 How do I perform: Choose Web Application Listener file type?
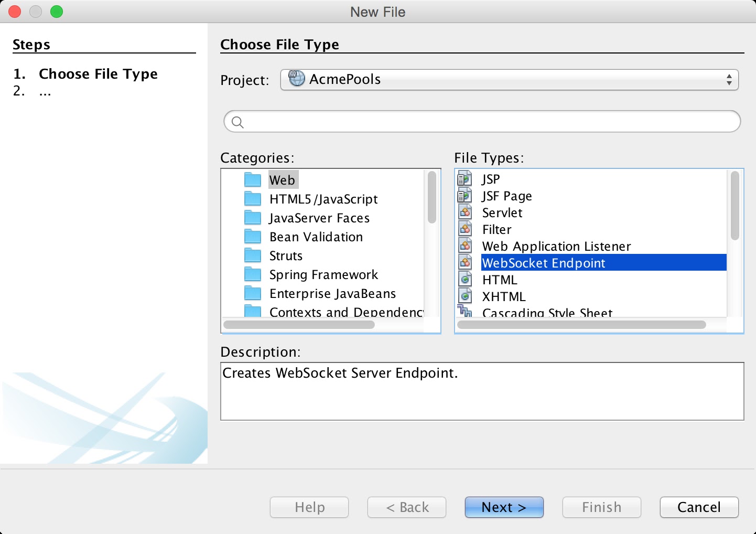(556, 246)
